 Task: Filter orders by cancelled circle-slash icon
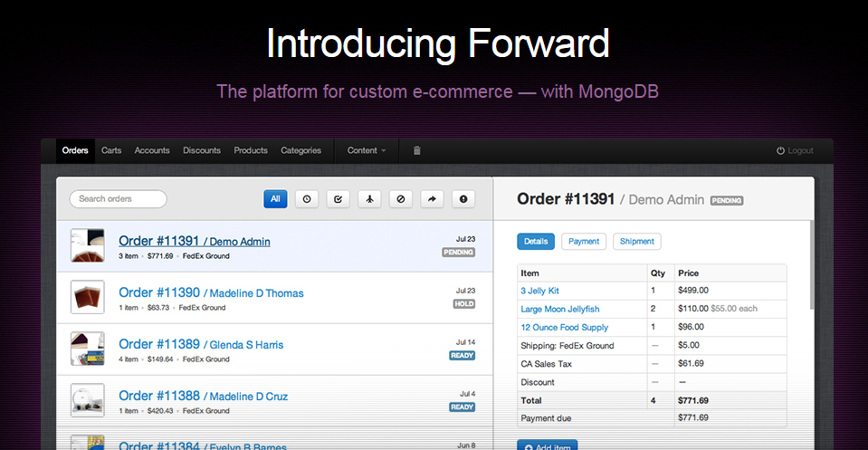point(401,199)
